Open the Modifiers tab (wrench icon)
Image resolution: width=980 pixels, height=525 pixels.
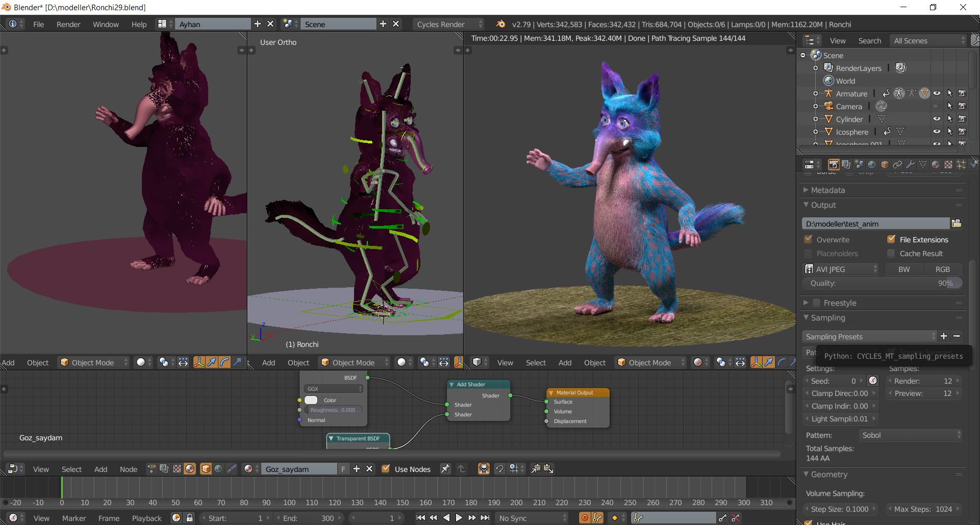coord(910,164)
